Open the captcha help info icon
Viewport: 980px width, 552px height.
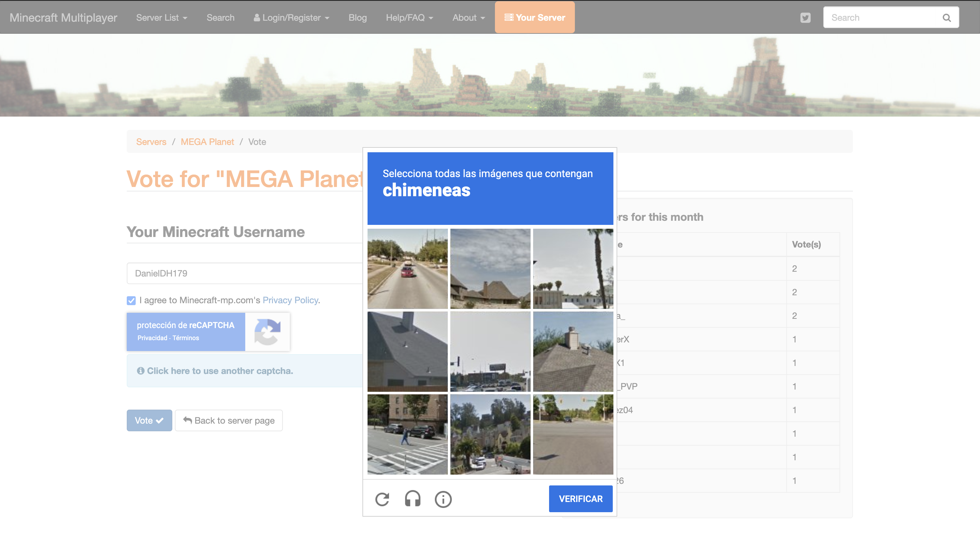(x=443, y=499)
